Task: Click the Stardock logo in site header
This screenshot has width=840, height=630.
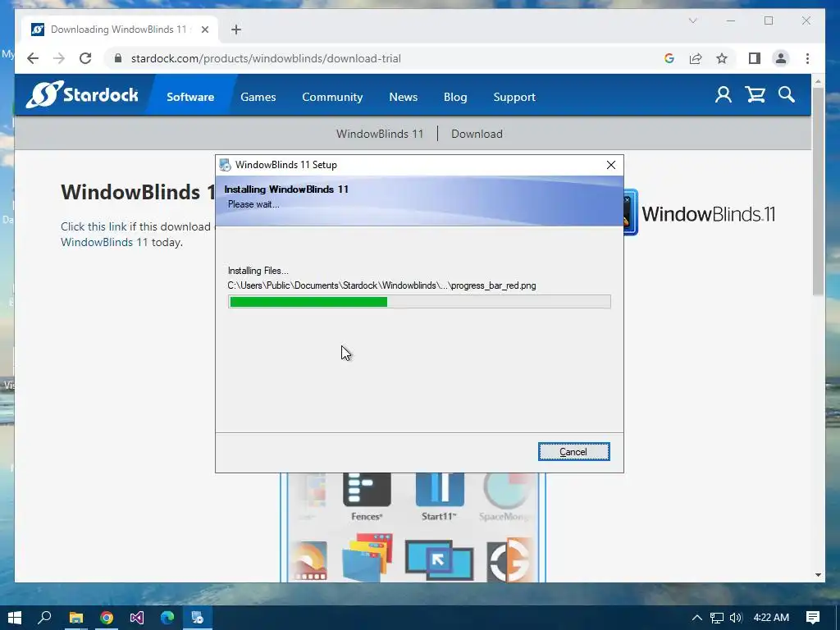Action: (82, 95)
